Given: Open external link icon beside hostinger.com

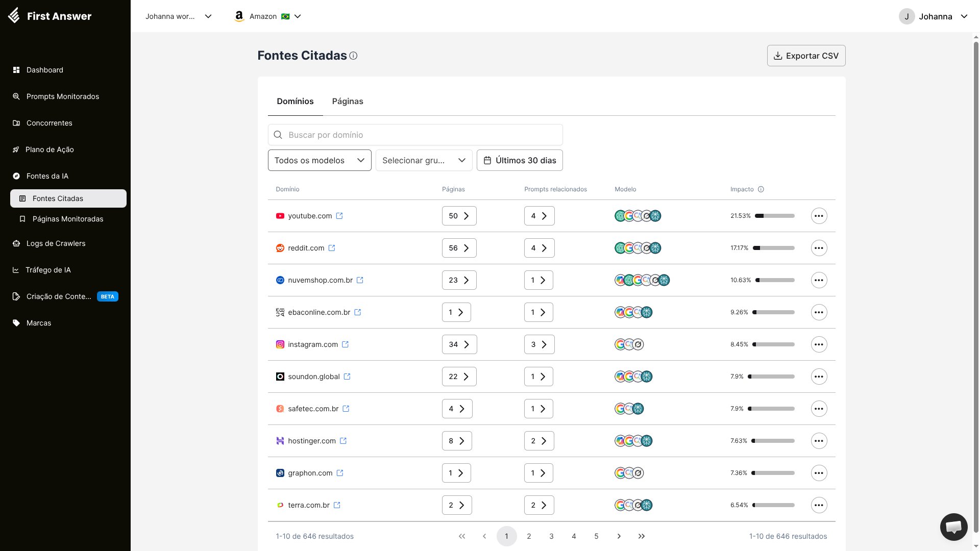Looking at the screenshot, I should coord(344,441).
